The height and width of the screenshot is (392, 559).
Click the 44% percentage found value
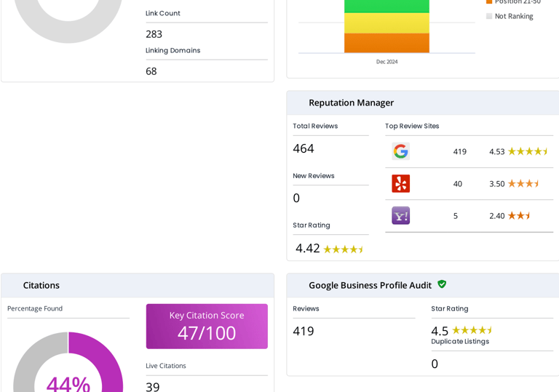68,383
